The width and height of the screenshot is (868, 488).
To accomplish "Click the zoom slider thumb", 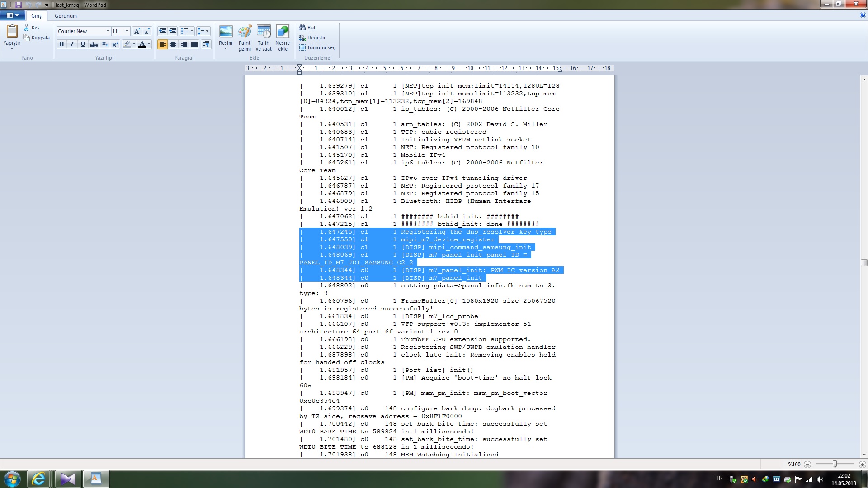I will (835, 464).
